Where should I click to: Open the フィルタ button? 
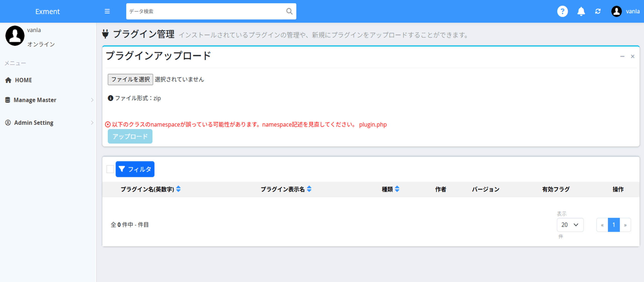[x=135, y=169]
